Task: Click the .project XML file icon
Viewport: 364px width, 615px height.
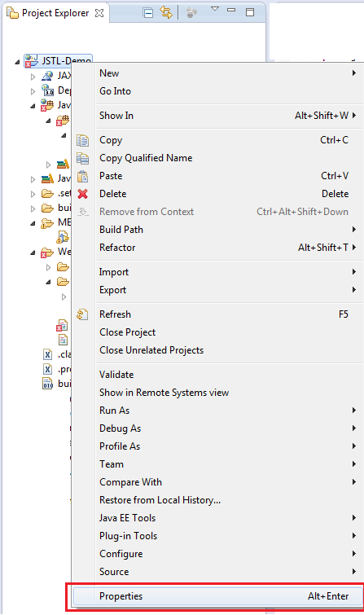Action: 47,369
